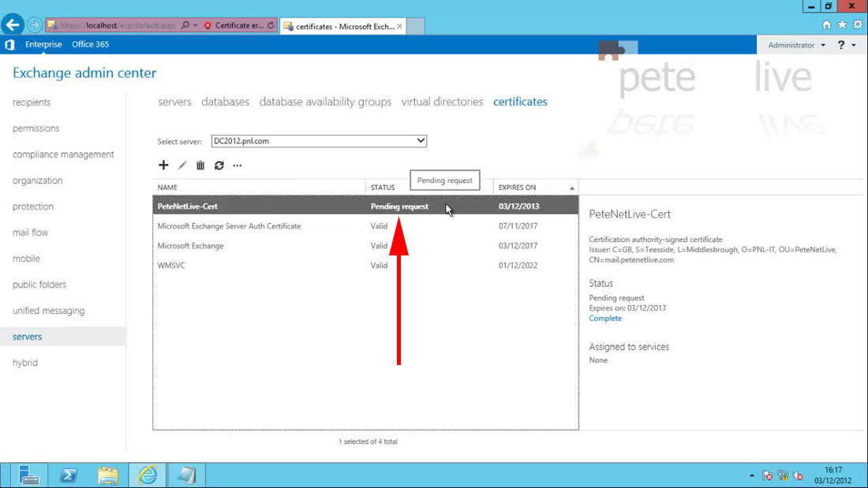Switch to the servers tab
Image resolution: width=868 pixels, height=488 pixels.
pos(174,102)
